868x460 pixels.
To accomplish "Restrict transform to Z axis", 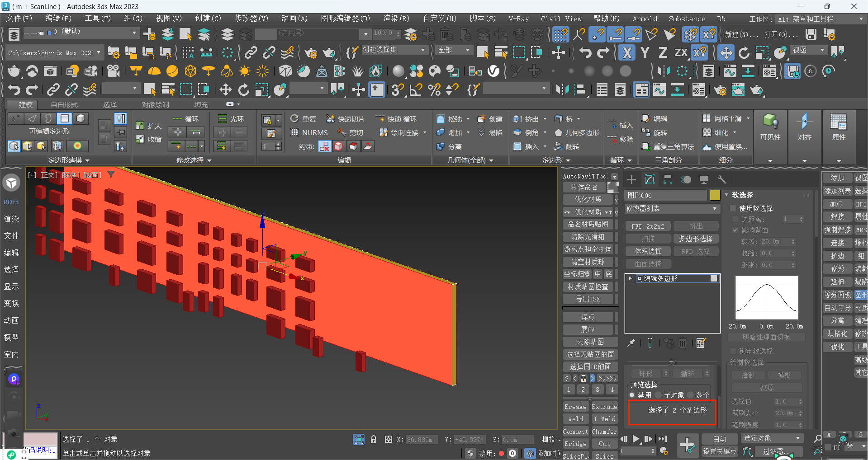I will tap(663, 53).
